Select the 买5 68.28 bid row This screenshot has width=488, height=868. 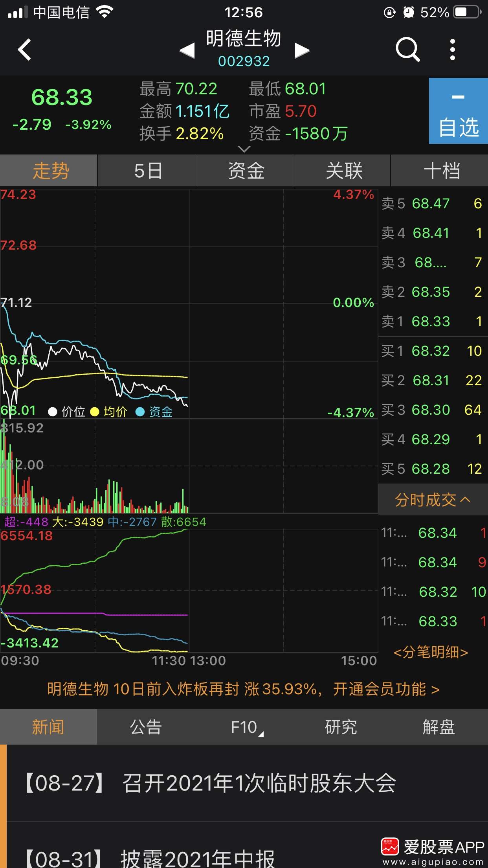[433, 469]
